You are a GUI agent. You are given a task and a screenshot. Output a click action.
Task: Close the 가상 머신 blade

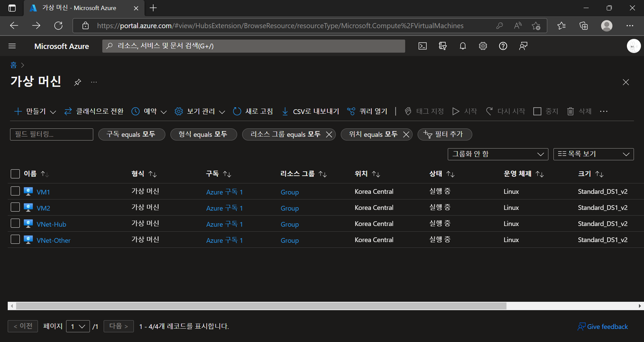tap(626, 82)
